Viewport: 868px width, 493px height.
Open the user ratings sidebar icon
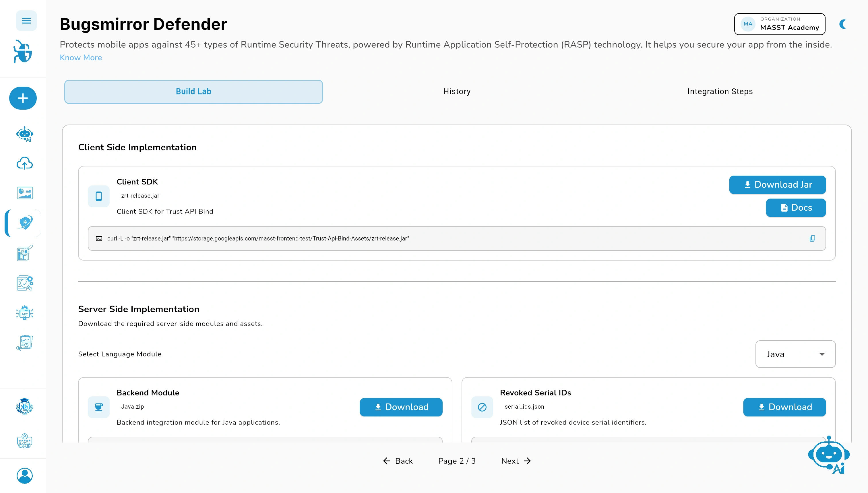[x=24, y=441]
